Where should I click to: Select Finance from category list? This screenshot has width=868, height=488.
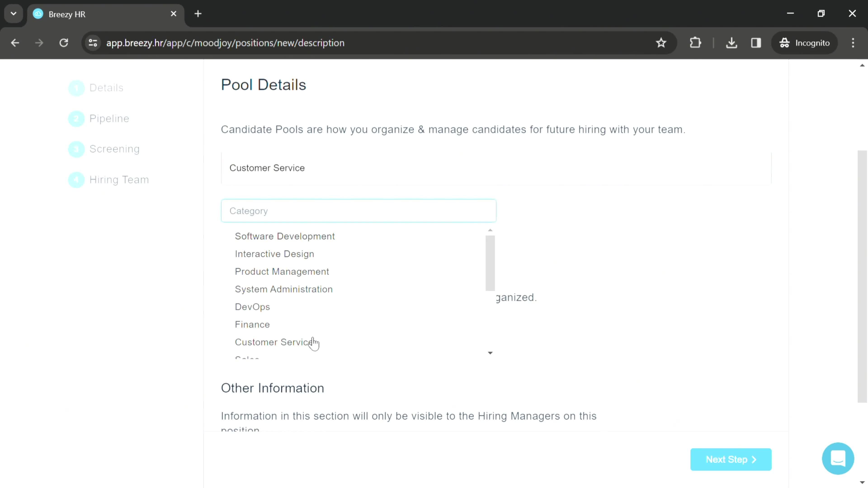coord(253,324)
